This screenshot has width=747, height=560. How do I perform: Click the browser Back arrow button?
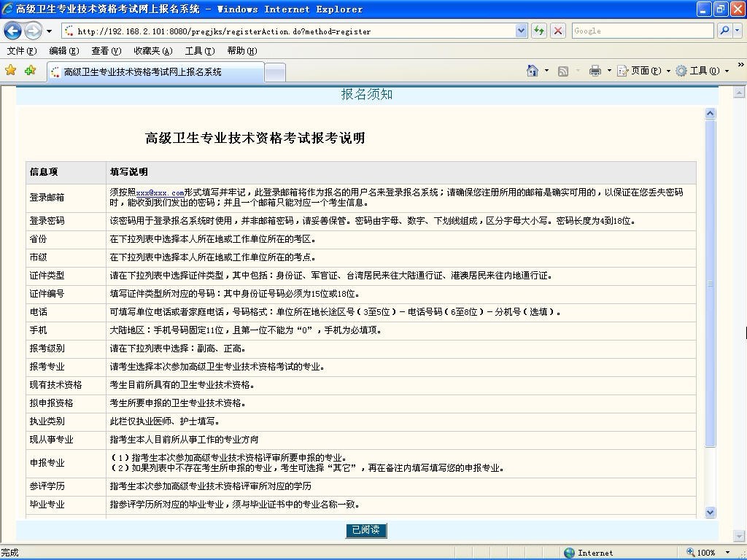(x=13, y=31)
